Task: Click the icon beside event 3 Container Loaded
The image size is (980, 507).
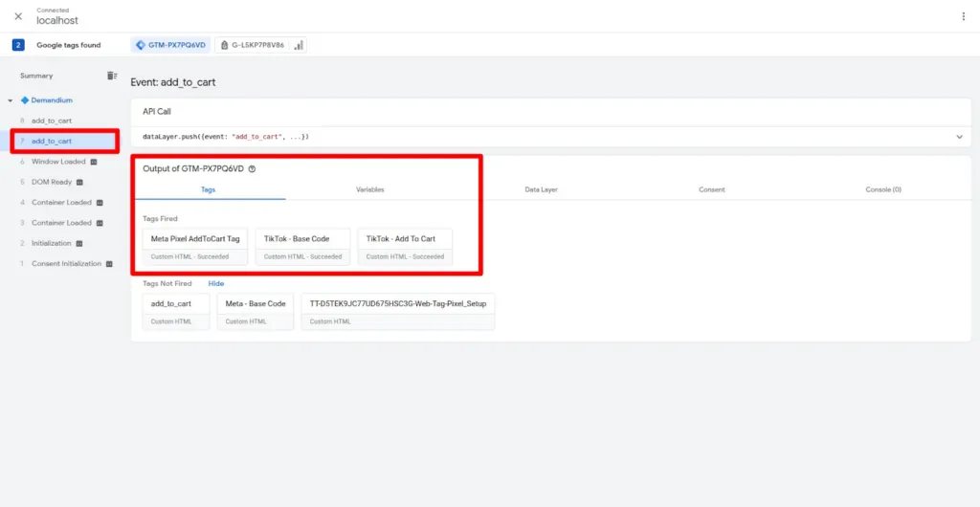Action: coord(100,223)
